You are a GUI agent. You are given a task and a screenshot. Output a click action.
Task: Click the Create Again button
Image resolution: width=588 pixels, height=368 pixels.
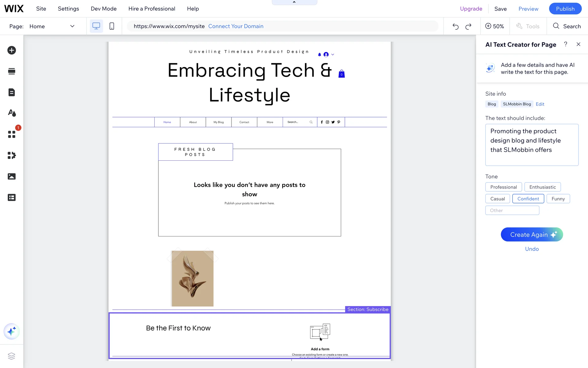(x=532, y=235)
